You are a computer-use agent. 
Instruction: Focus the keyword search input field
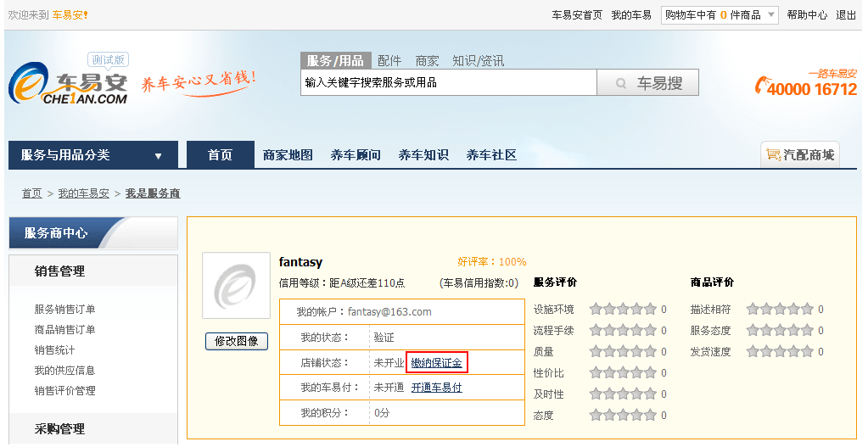point(448,82)
